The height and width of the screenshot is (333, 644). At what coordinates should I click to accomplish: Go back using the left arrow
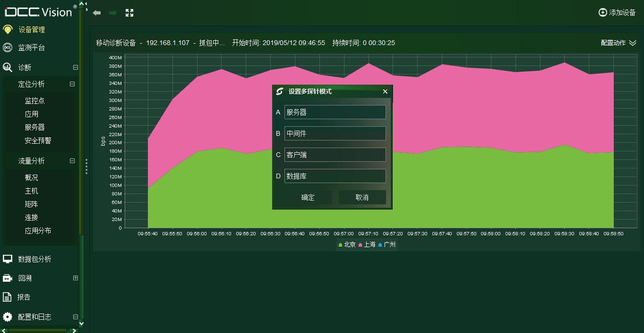pos(97,13)
